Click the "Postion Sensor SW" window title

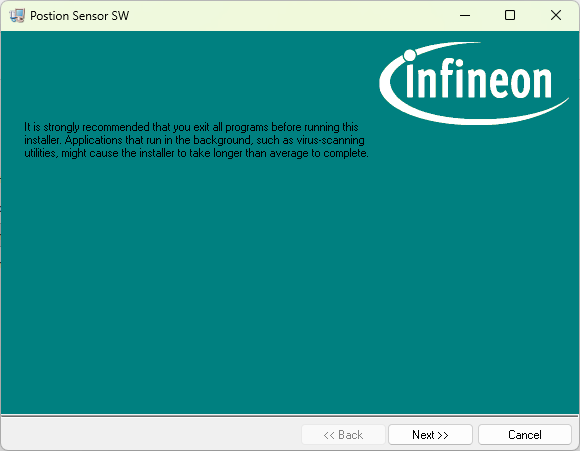pyautogui.click(x=80, y=16)
